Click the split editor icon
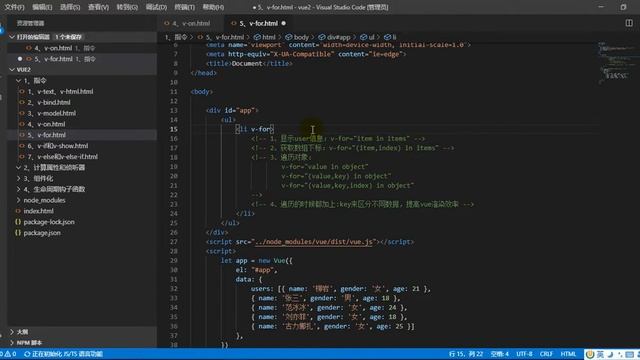This screenshot has height=360, width=640. pos(629,23)
